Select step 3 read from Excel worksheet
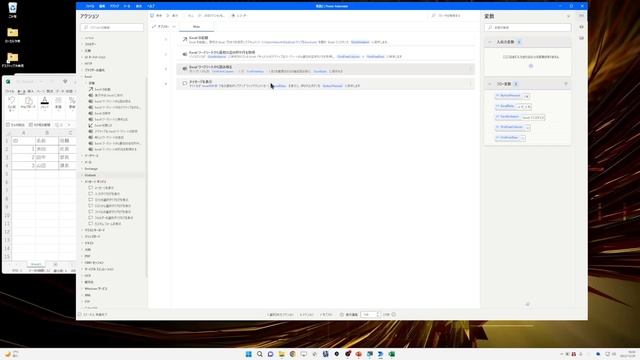Screen dimensions: 640x360 pos(326,69)
